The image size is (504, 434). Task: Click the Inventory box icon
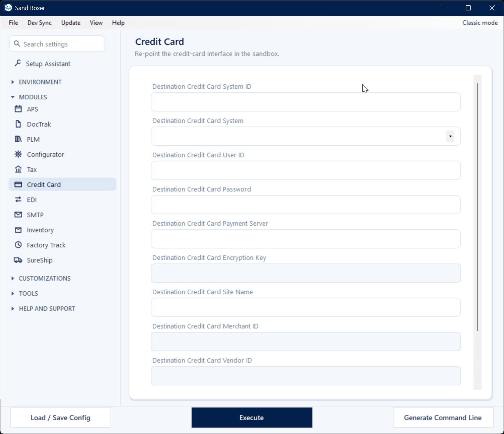[18, 230]
